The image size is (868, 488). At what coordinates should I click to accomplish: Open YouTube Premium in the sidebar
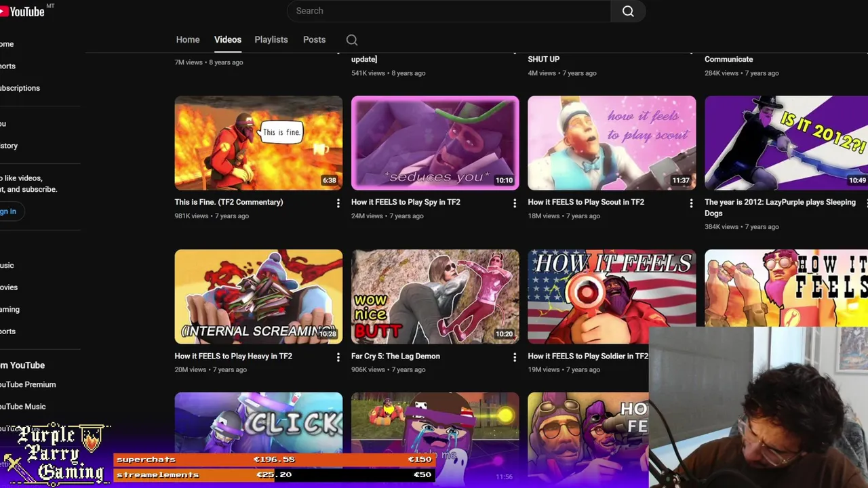click(x=28, y=384)
